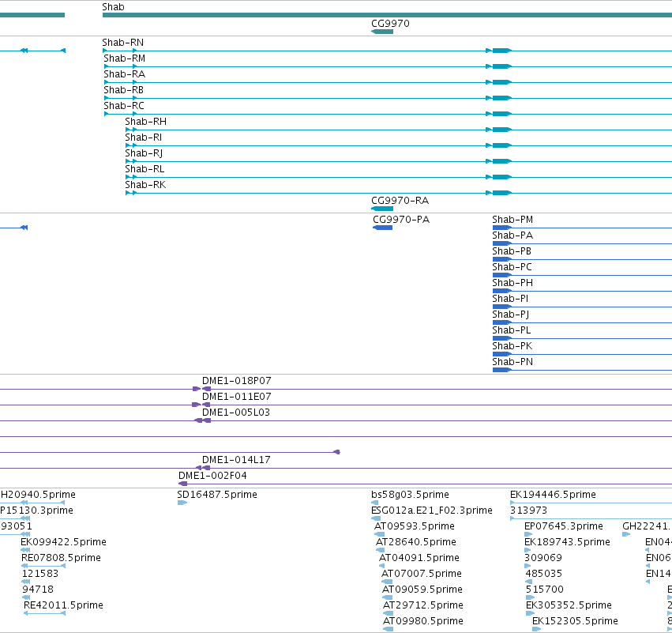Pick the AT09980.5prime EST label

tap(423, 621)
